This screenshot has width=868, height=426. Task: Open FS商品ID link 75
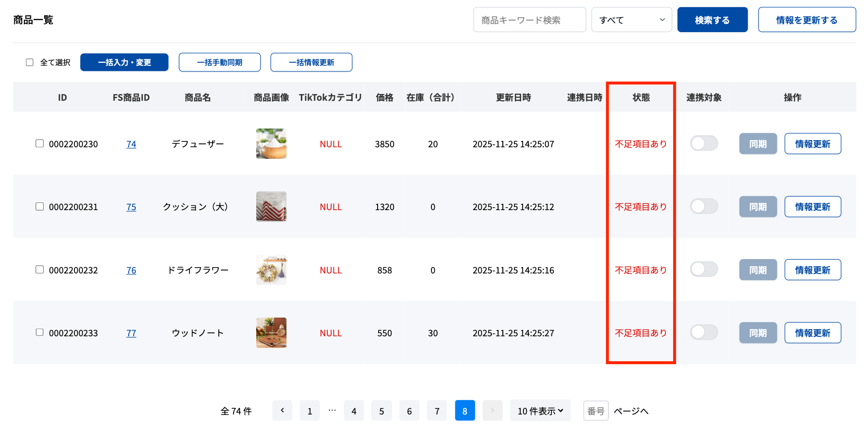pos(131,207)
